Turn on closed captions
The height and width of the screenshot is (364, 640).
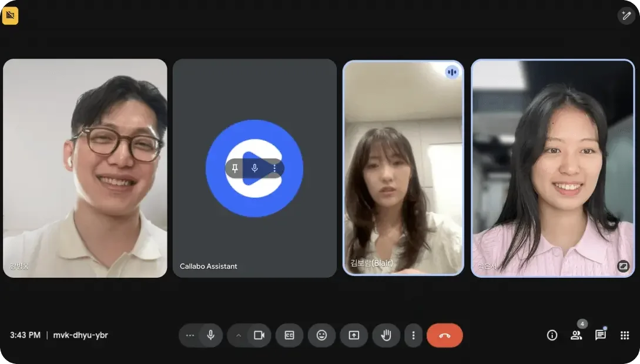point(289,335)
